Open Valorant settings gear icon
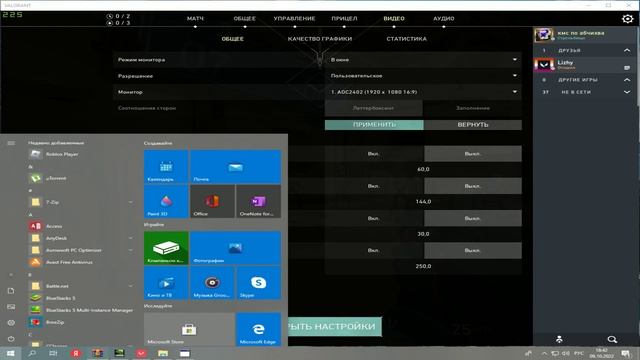The image size is (640, 360). 627,19
